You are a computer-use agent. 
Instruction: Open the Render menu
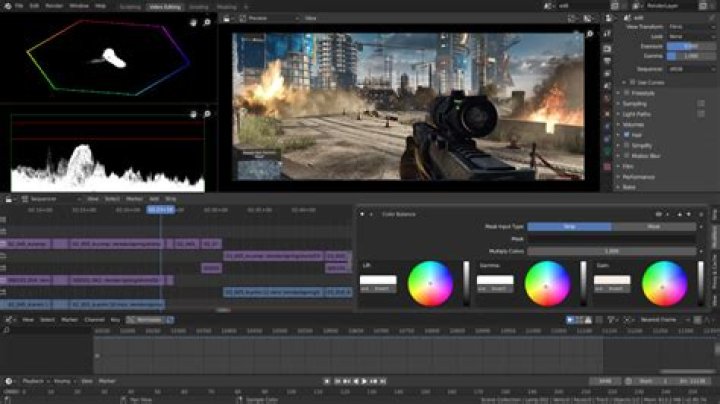(x=54, y=6)
